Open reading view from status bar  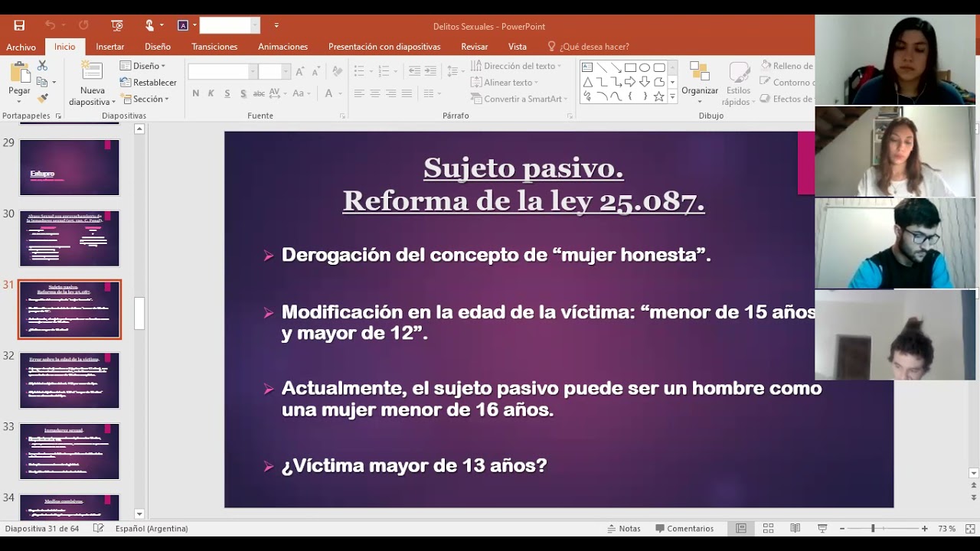(795, 528)
